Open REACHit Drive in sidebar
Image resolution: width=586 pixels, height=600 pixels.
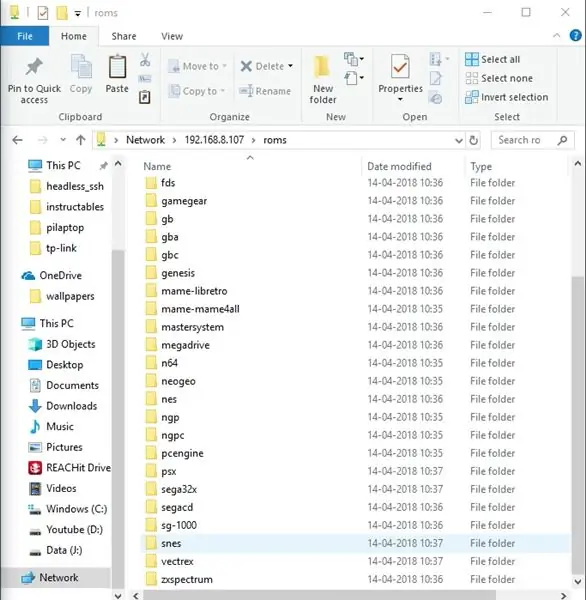[x=69, y=468]
